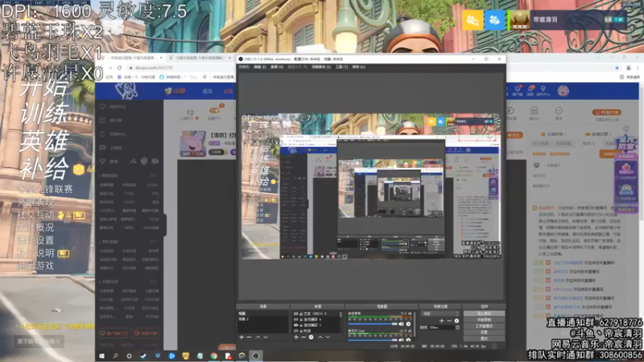Select 社交互动 in the Overwatch menu
Viewport: 644px width, 362px height.
[x=35, y=215]
